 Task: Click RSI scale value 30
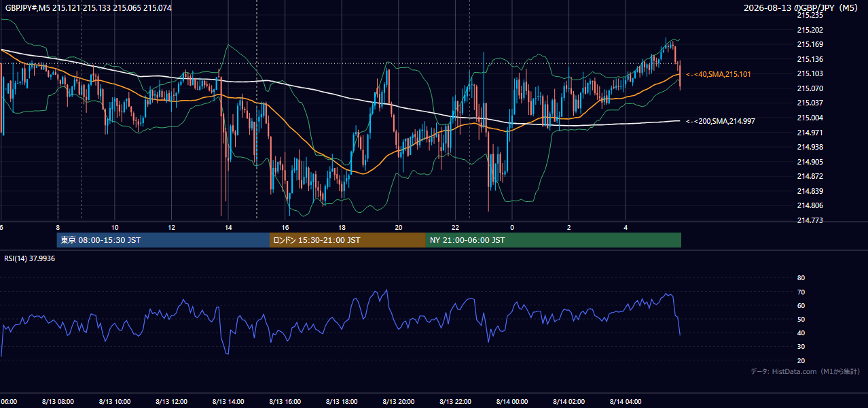coord(801,347)
